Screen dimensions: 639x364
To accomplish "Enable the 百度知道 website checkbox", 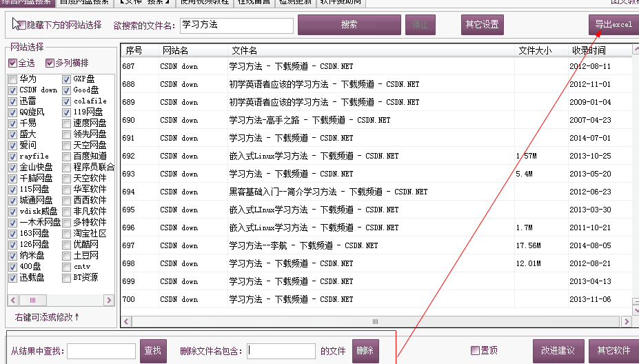I will point(67,156).
